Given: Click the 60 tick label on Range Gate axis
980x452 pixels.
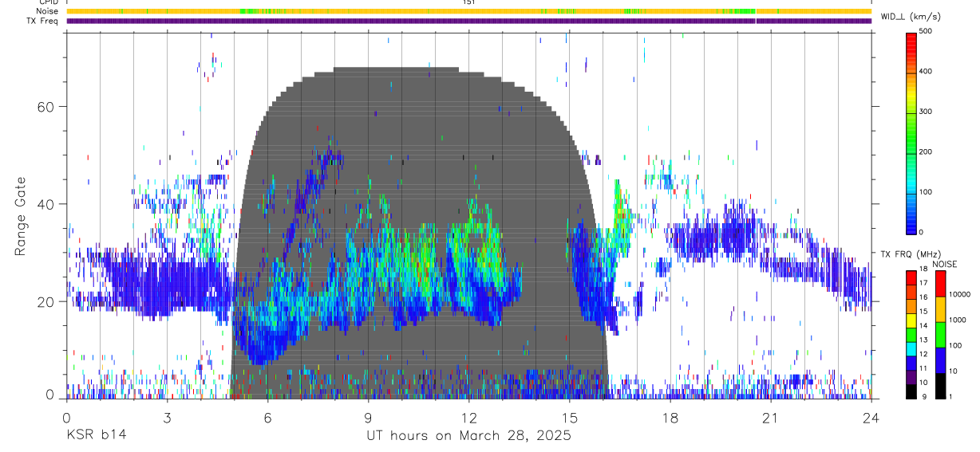Looking at the screenshot, I should tap(46, 107).
